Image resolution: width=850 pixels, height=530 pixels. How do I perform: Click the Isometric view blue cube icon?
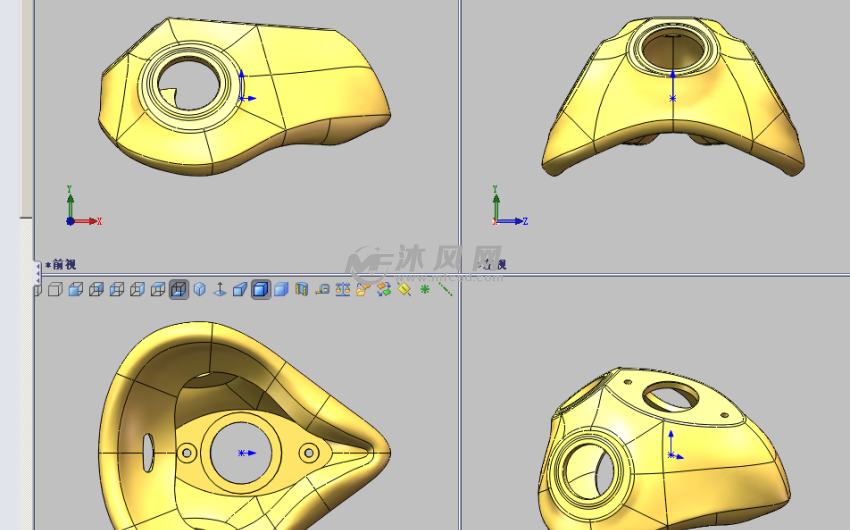(x=199, y=290)
